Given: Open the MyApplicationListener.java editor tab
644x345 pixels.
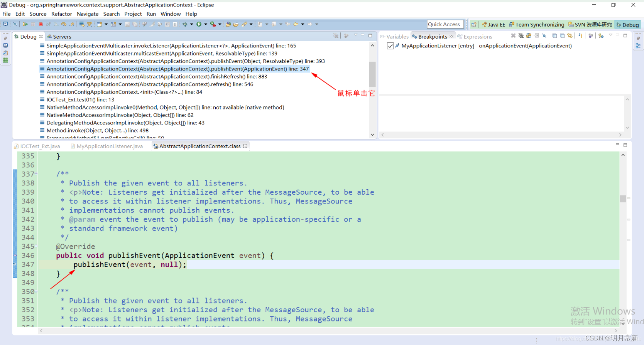Looking at the screenshot, I should tap(107, 146).
